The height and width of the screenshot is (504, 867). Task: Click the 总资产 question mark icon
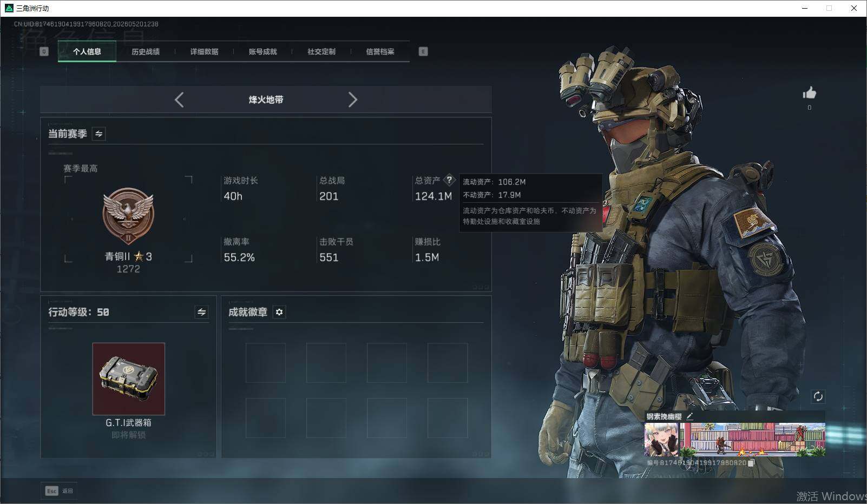pos(449,180)
